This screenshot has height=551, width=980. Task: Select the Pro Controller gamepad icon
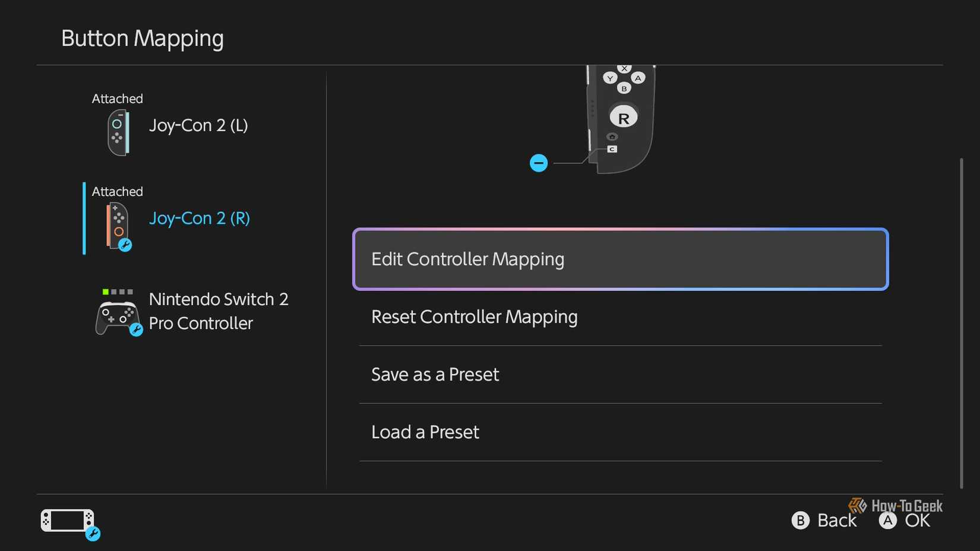[117, 317]
